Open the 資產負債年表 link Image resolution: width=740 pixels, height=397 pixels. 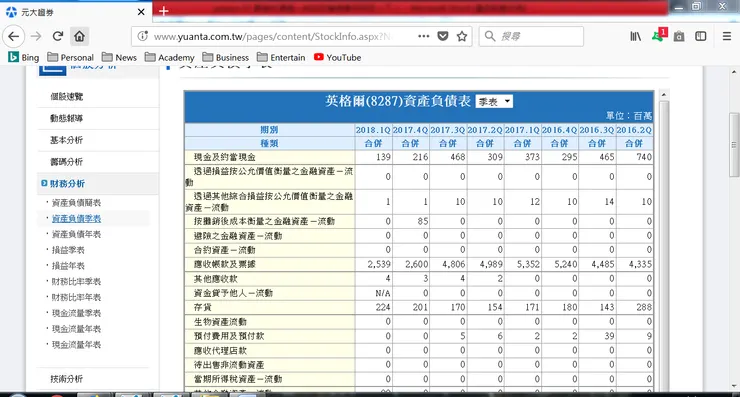click(76, 234)
